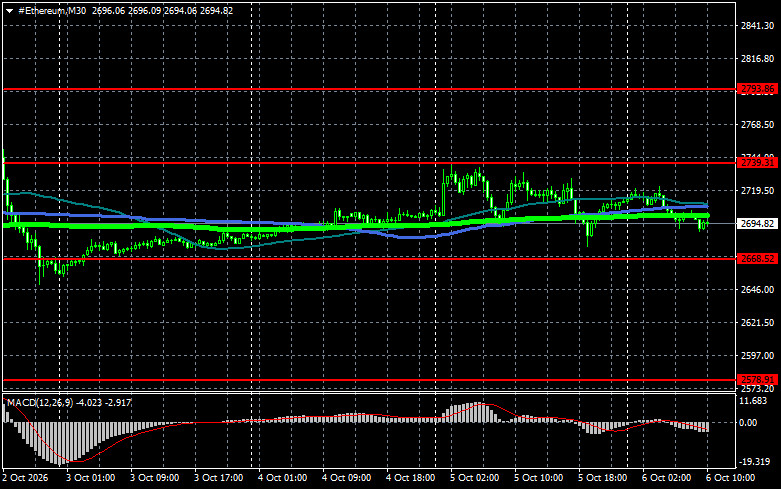This screenshot has height=489, width=781.
Task: Click time axis label 5 Oct 02:00
Action: 474,478
